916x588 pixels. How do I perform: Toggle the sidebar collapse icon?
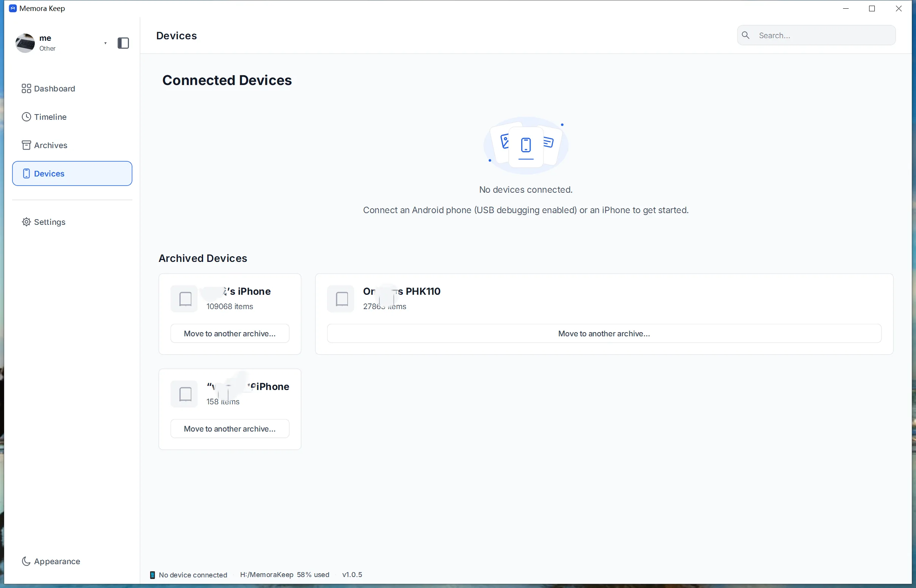point(123,43)
